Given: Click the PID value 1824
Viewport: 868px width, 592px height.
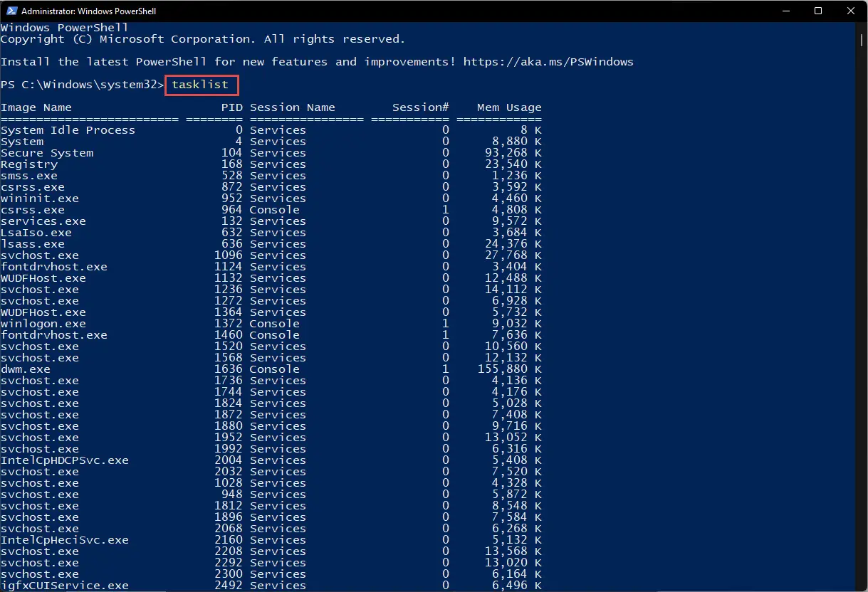Looking at the screenshot, I should pyautogui.click(x=229, y=403).
